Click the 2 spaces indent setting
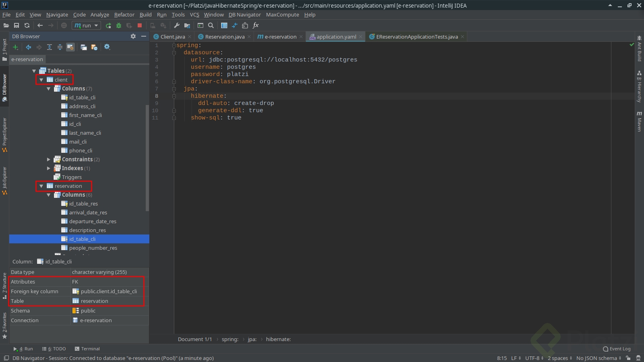Screen dimensions: 644x362 [x=560, y=358]
